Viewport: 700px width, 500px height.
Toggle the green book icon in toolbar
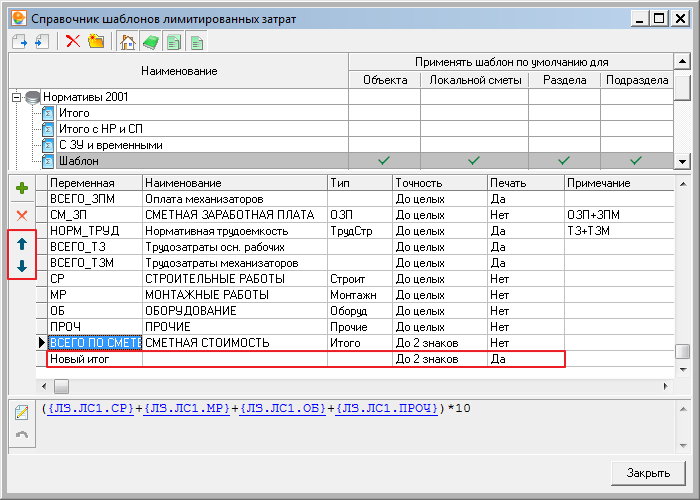click(151, 42)
